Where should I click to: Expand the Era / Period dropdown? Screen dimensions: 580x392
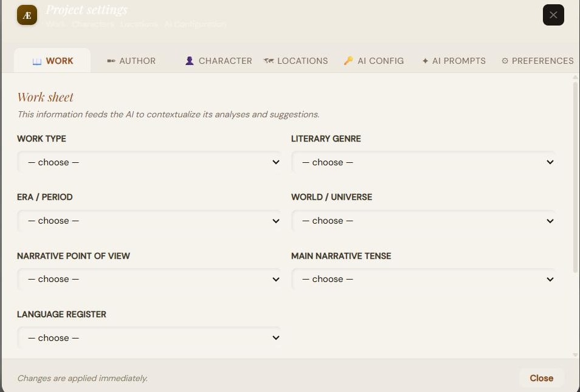pos(149,221)
